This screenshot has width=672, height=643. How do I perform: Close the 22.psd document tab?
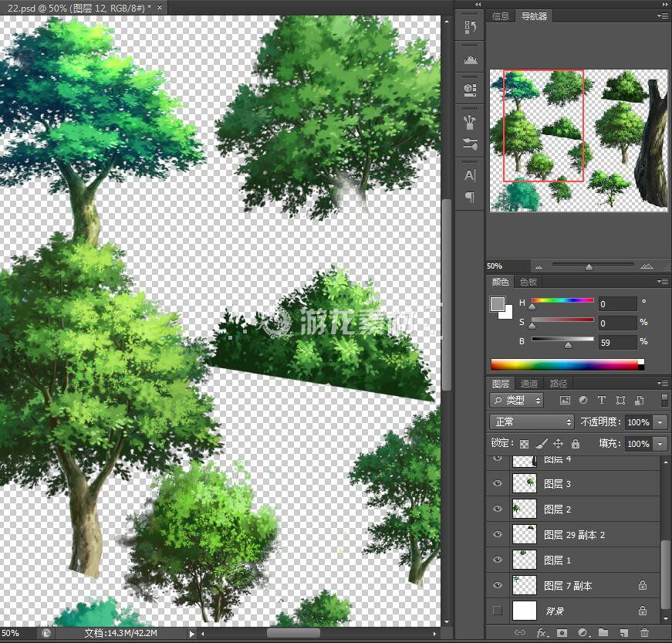coord(160,7)
